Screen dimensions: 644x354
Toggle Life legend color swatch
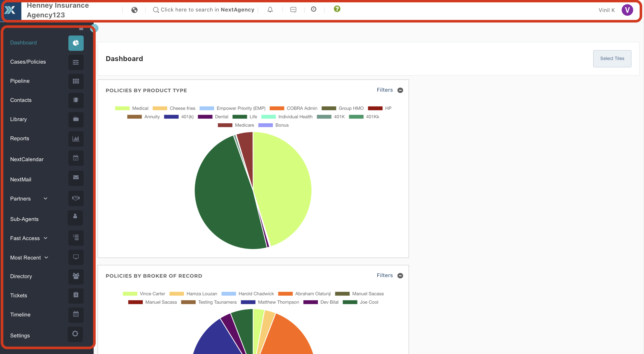click(240, 117)
